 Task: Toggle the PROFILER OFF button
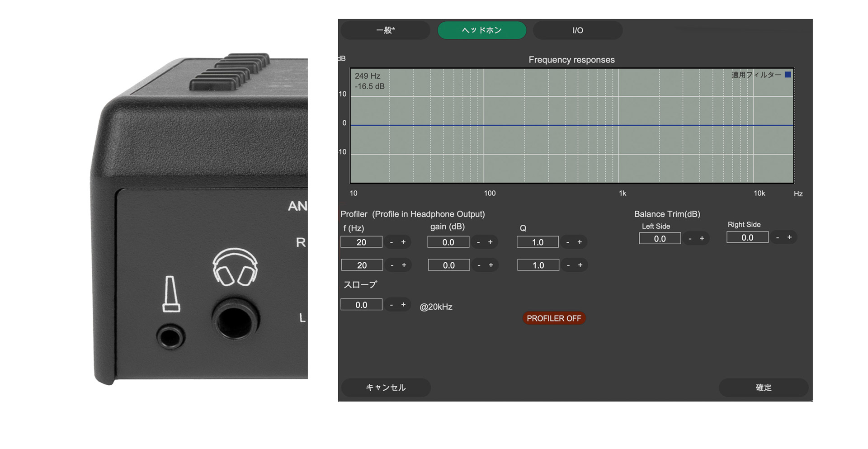coord(554,318)
